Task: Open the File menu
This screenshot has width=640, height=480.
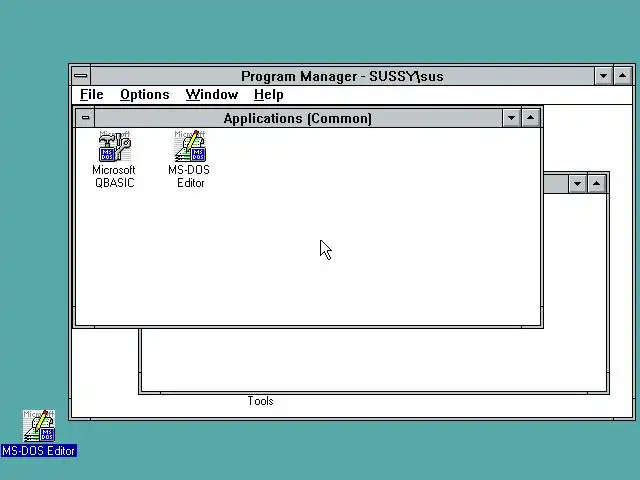Action: pyautogui.click(x=92, y=95)
